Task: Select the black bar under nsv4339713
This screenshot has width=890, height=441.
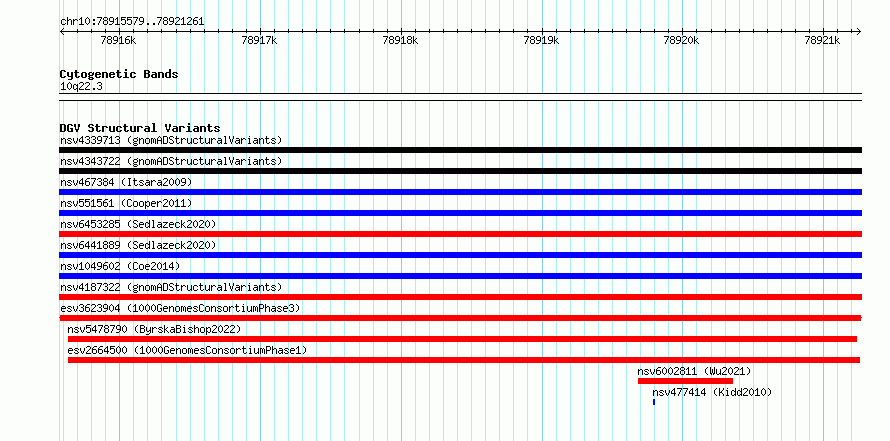Action: [x=460, y=150]
